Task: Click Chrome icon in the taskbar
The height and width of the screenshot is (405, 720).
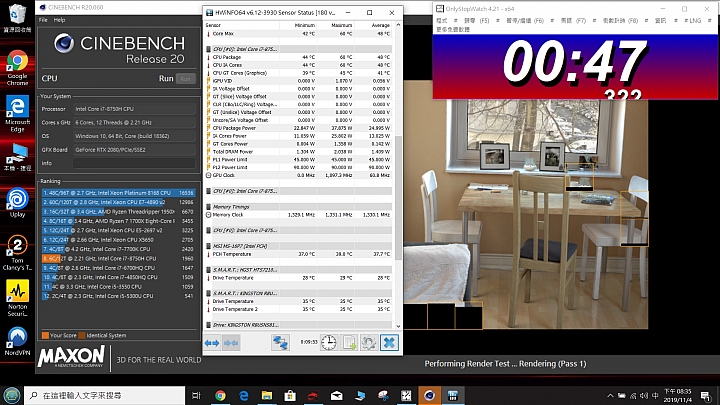Action: [220, 395]
